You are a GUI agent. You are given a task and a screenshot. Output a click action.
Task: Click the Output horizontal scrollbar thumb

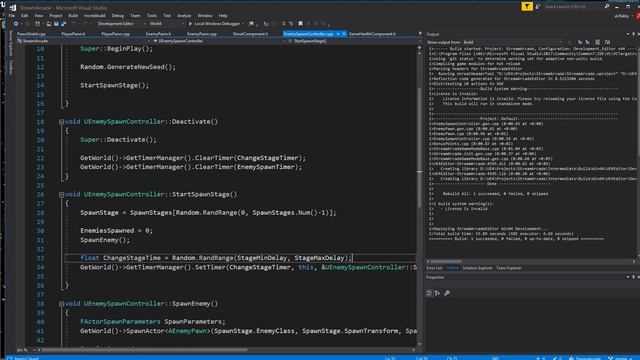(446, 262)
